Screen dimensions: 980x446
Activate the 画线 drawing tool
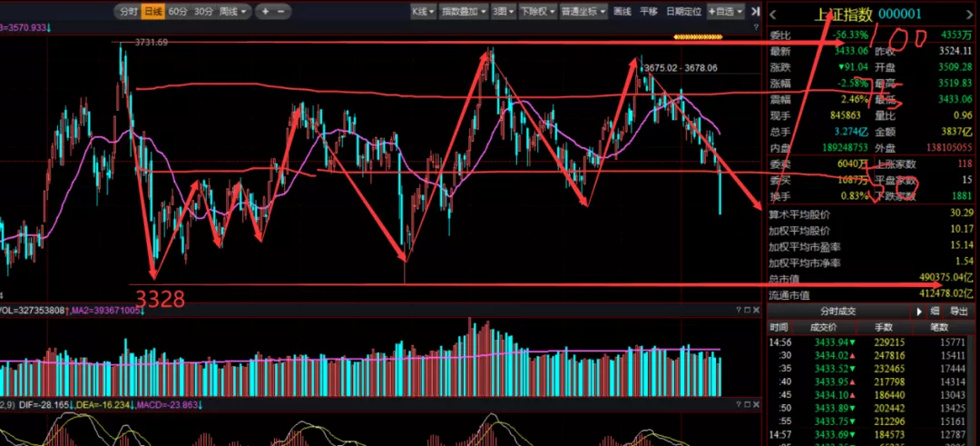(x=622, y=11)
